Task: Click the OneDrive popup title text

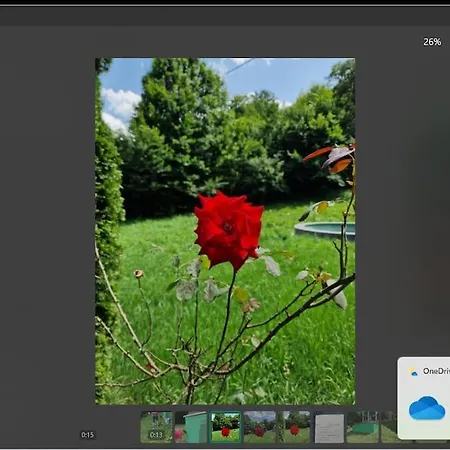Action: (436, 371)
